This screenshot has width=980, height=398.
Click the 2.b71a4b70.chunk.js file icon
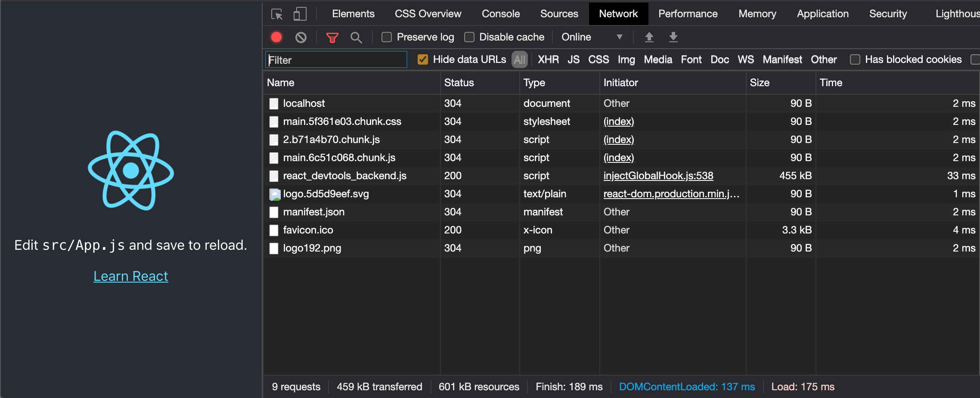click(x=274, y=140)
